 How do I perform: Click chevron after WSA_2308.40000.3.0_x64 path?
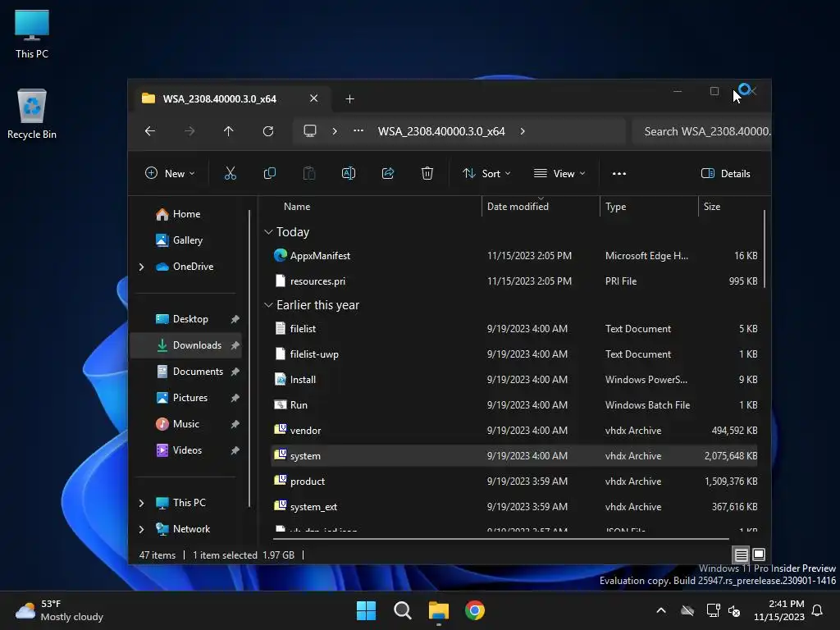pos(523,131)
